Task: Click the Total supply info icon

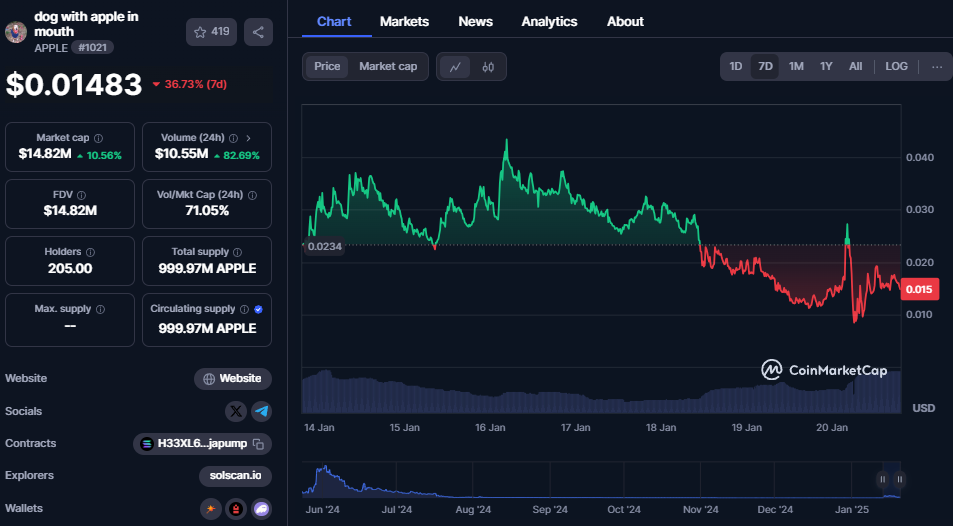Action: (238, 252)
